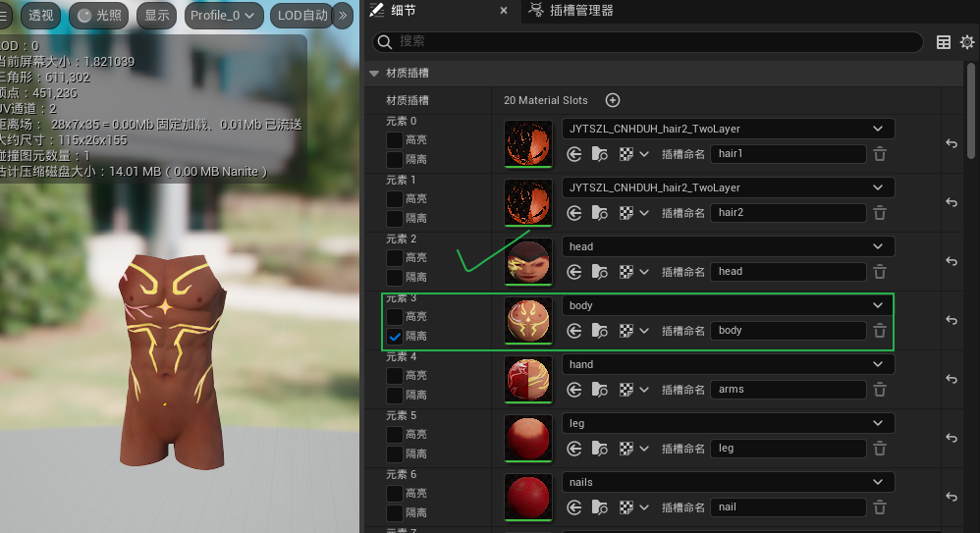
Task: Open nails material dropdown
Action: point(728,482)
